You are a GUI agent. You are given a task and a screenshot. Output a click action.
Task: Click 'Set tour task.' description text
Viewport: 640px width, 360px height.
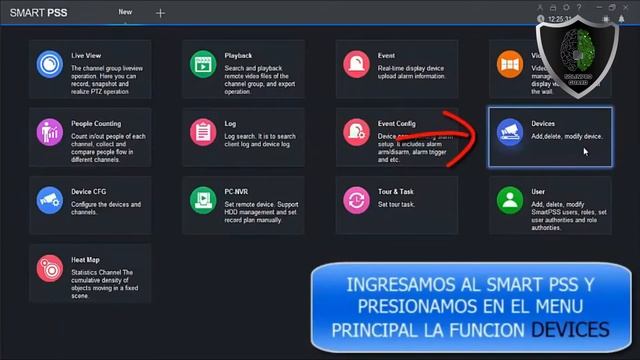pyautogui.click(x=396, y=204)
